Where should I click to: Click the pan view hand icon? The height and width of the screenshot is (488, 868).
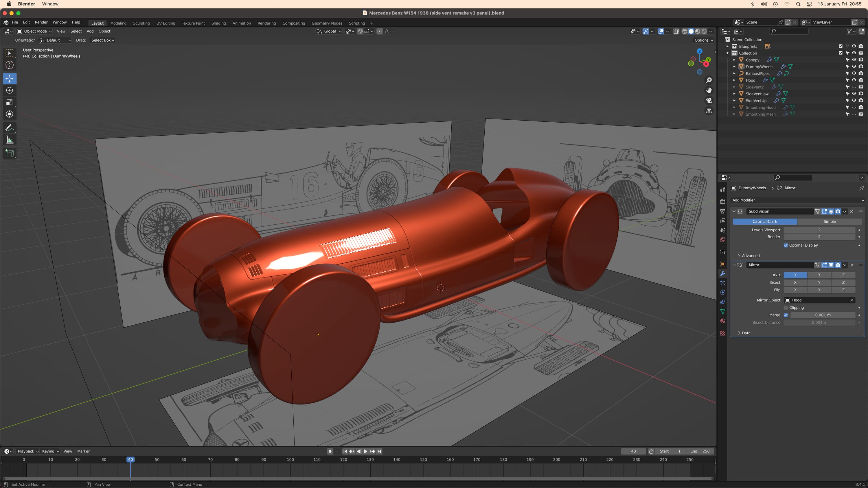[x=709, y=90]
